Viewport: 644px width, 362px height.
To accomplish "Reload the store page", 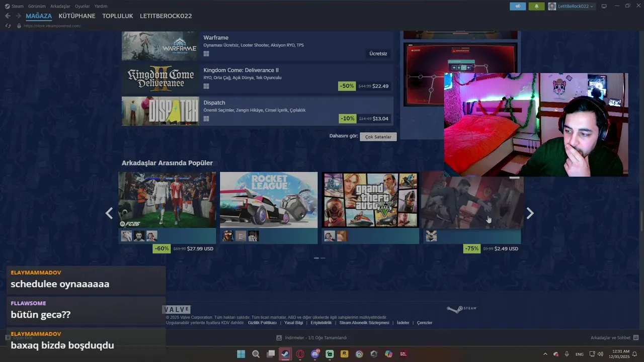I will point(8,26).
